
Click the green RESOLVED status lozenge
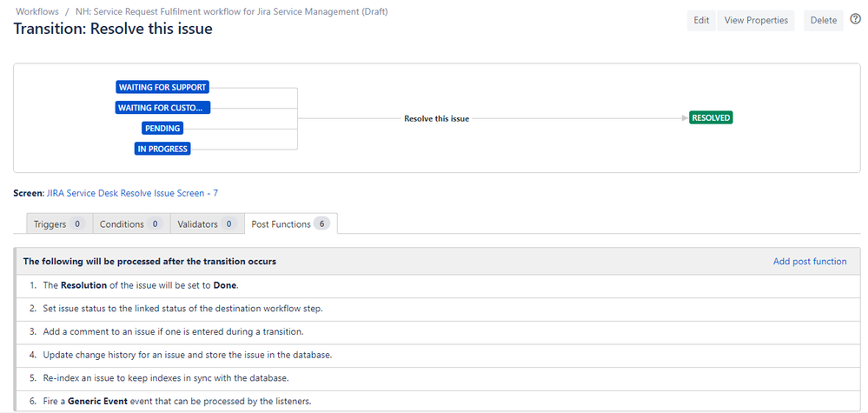click(x=711, y=118)
